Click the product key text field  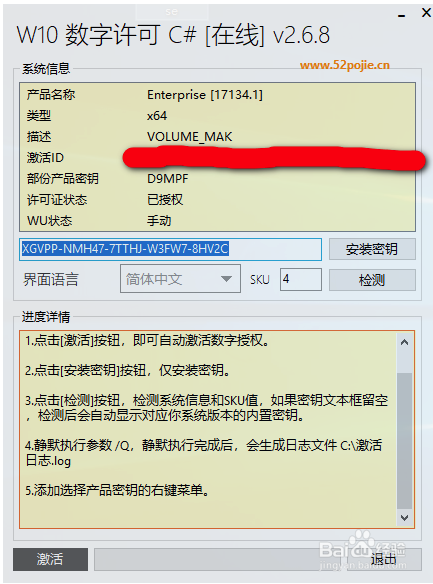(171, 249)
